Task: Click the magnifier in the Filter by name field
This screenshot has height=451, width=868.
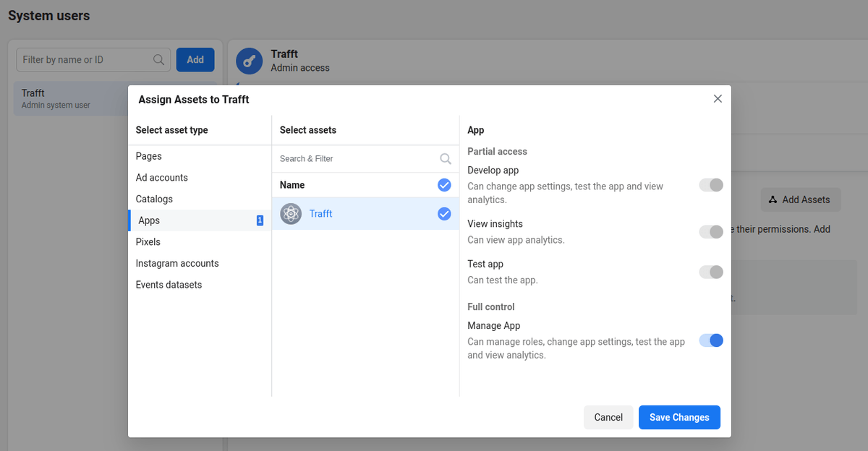Action: pos(158,59)
